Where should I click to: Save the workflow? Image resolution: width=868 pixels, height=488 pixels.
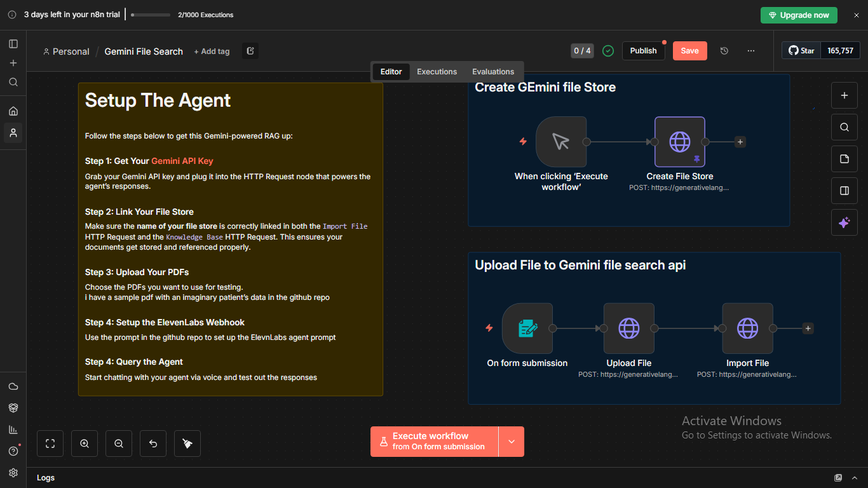click(690, 51)
